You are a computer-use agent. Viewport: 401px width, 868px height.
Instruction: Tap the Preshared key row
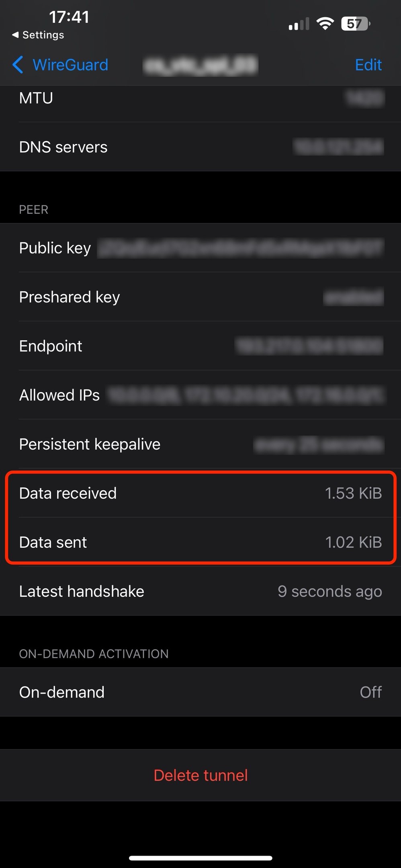[200, 297]
